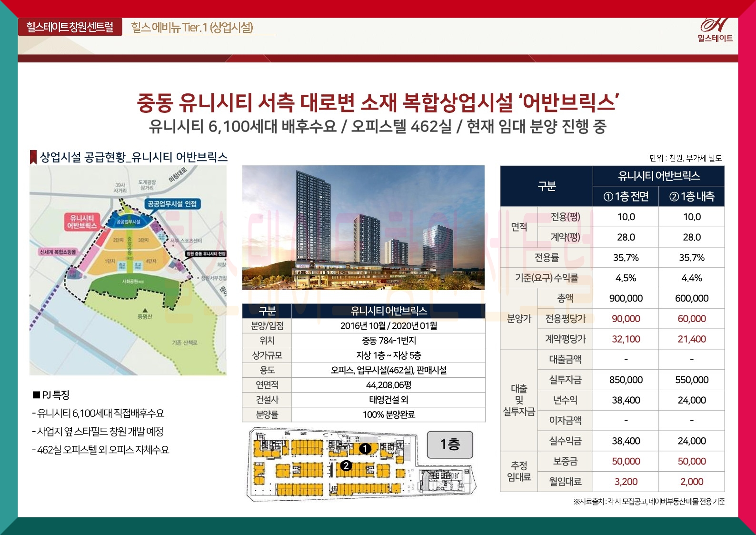Select the black circle marker 1 on floor plan

(x=365, y=449)
